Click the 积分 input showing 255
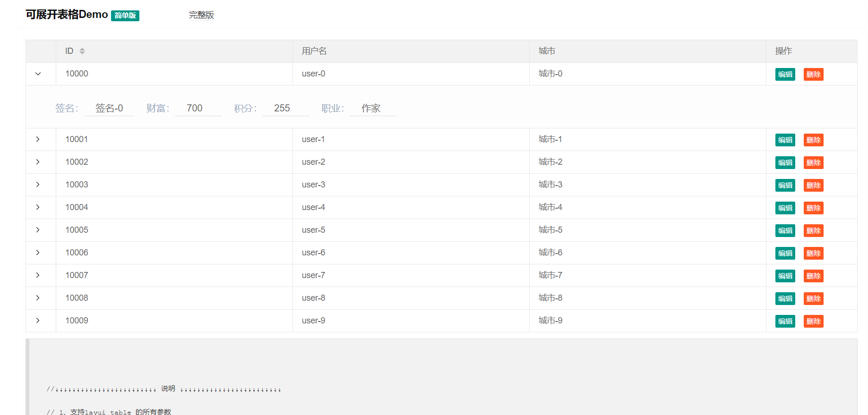 click(285, 109)
